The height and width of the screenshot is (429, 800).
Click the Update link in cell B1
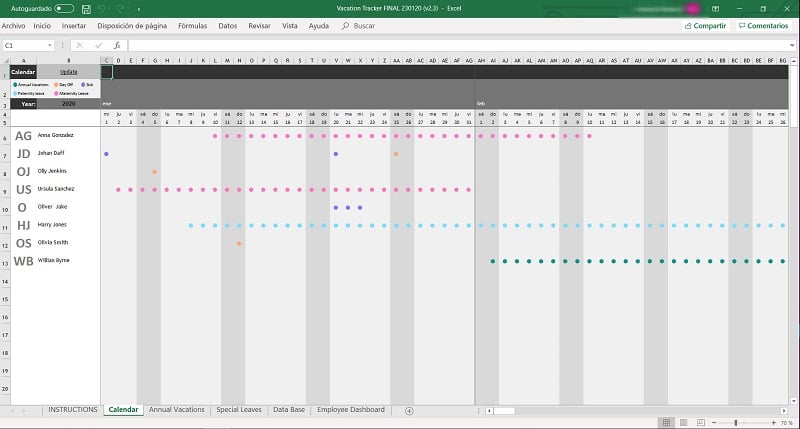click(68, 72)
